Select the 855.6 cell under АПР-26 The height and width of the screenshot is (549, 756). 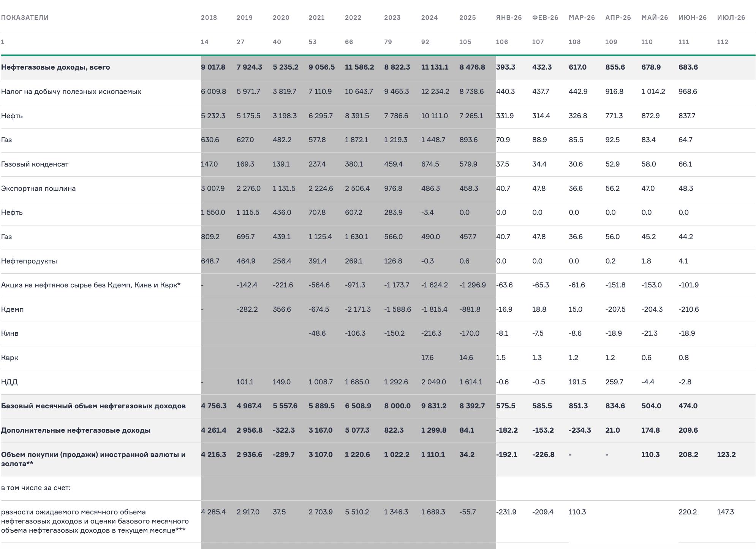[615, 67]
